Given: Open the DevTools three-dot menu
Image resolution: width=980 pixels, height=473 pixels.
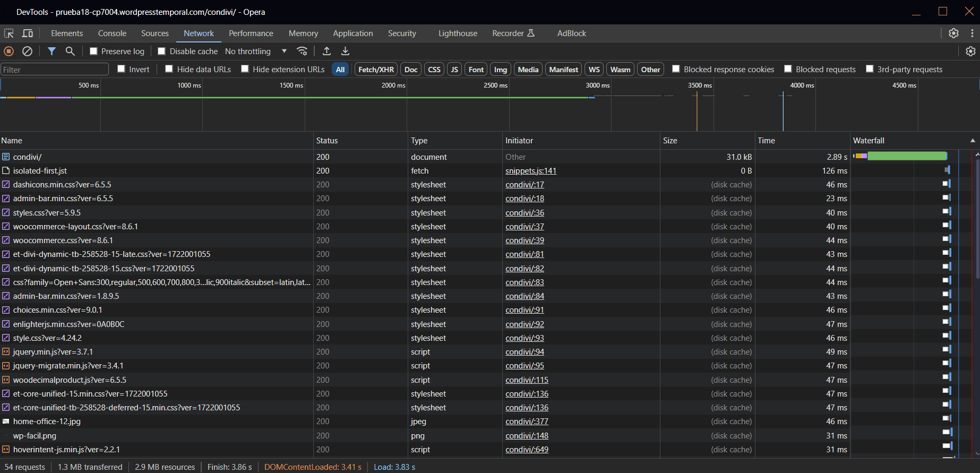Looking at the screenshot, I should (972, 33).
